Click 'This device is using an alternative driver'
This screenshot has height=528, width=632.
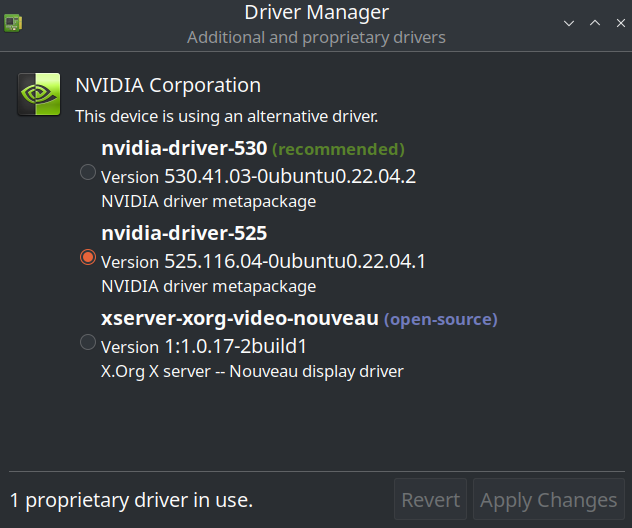click(227, 116)
